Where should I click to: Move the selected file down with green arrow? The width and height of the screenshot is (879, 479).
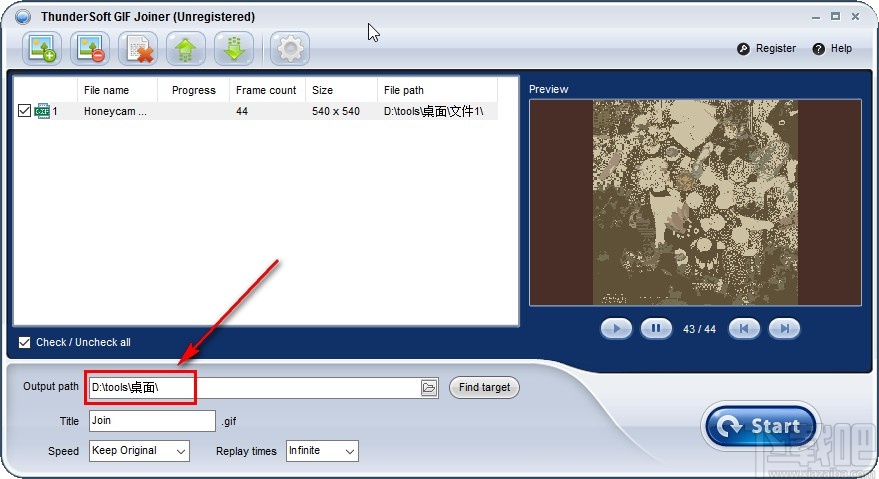pos(234,49)
